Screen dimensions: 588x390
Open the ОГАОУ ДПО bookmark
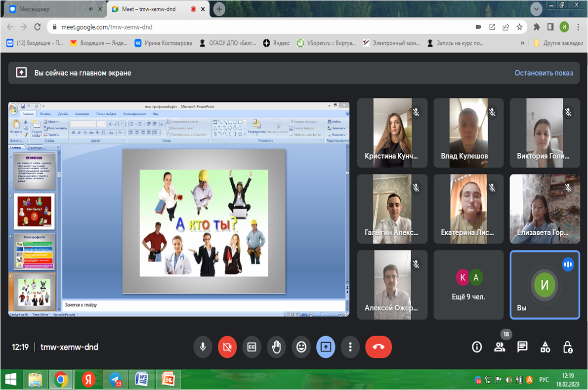tap(227, 43)
